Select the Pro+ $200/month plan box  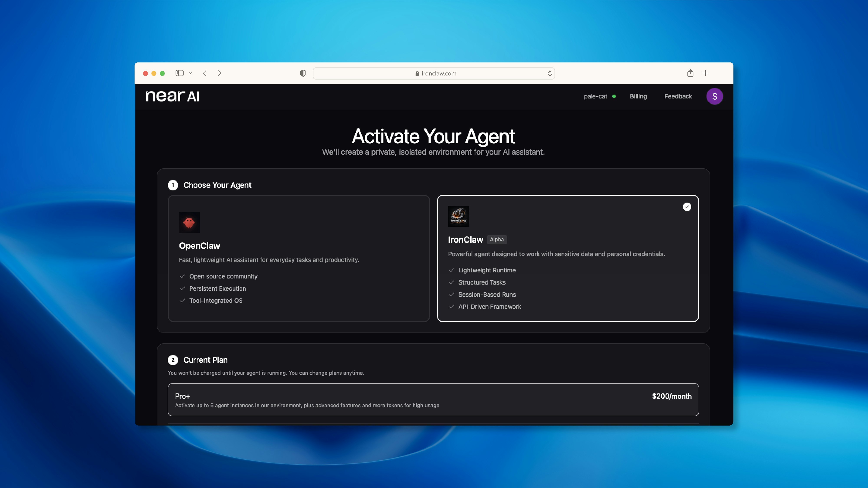point(433,400)
